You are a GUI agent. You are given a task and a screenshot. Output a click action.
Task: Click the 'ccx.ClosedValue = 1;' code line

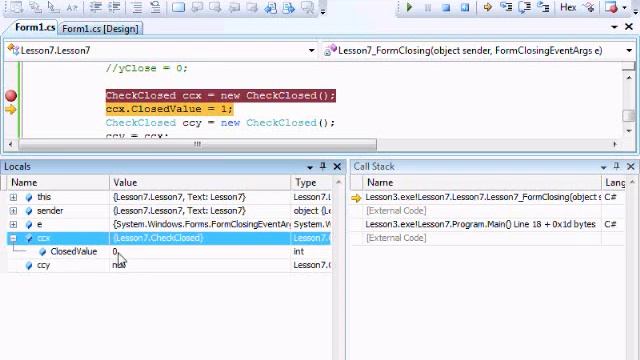click(169, 109)
